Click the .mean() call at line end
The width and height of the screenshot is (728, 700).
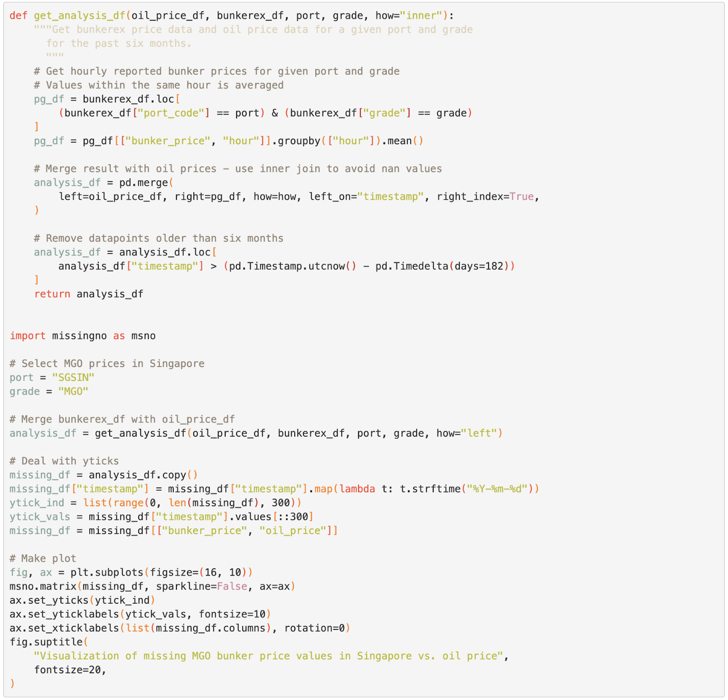tap(402, 141)
